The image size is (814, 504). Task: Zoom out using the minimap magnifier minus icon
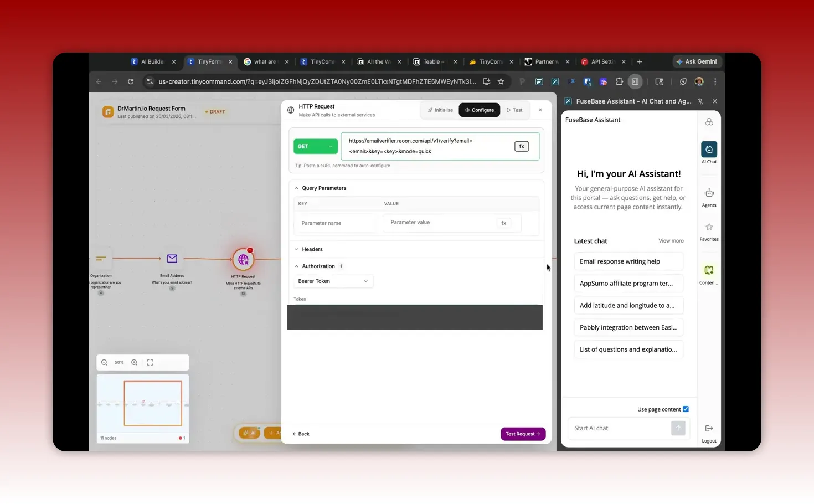click(x=105, y=362)
